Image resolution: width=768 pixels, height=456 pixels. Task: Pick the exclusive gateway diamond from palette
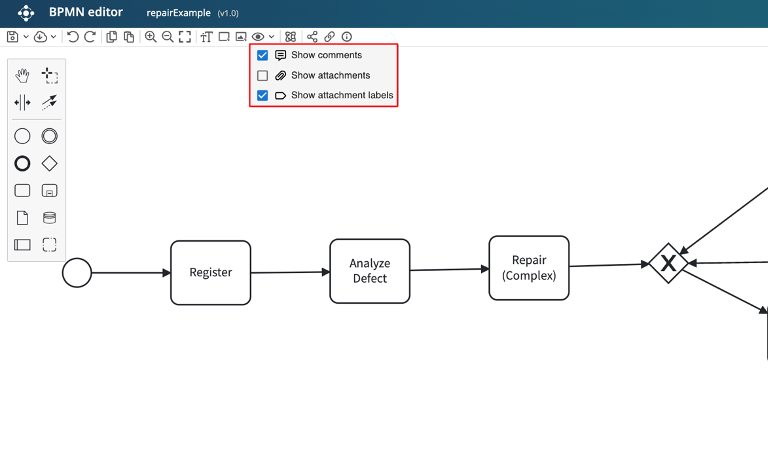click(x=50, y=163)
